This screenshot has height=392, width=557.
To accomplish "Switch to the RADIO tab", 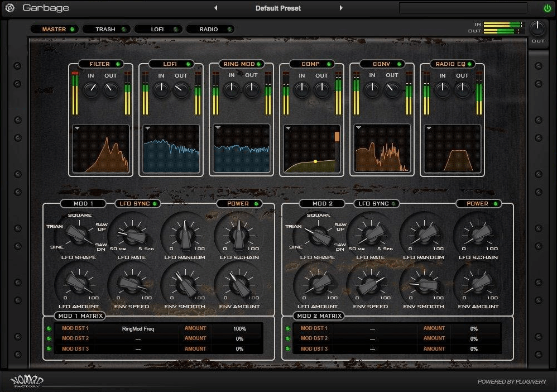I will tap(210, 29).
